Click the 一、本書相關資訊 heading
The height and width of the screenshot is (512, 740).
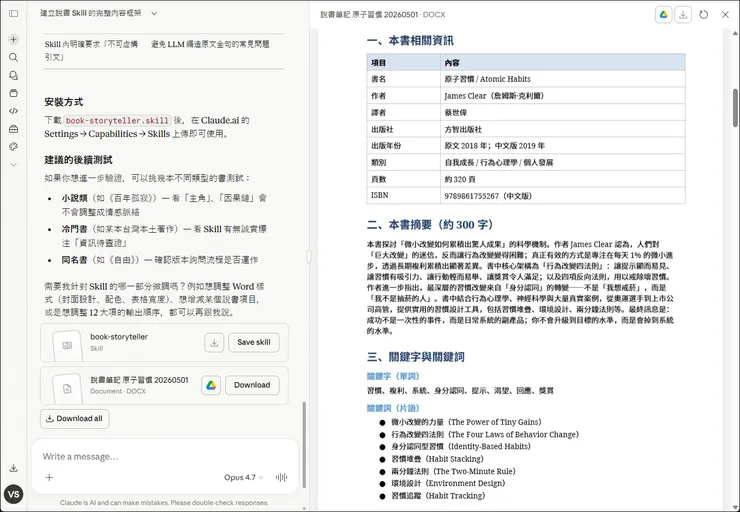(410, 41)
